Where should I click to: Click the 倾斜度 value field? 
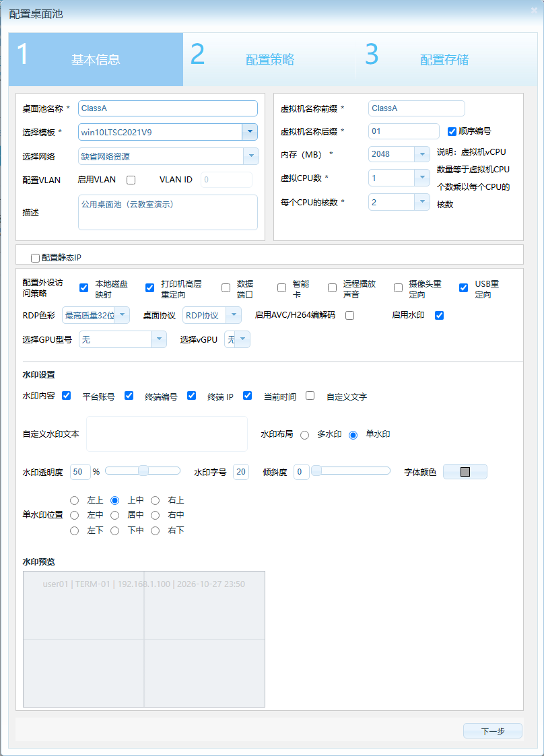[x=301, y=472]
